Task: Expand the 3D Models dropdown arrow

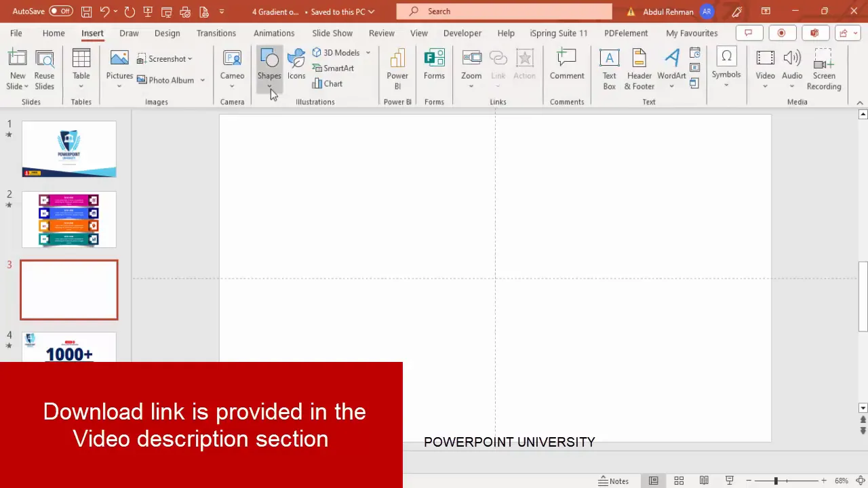Action: [x=368, y=53]
